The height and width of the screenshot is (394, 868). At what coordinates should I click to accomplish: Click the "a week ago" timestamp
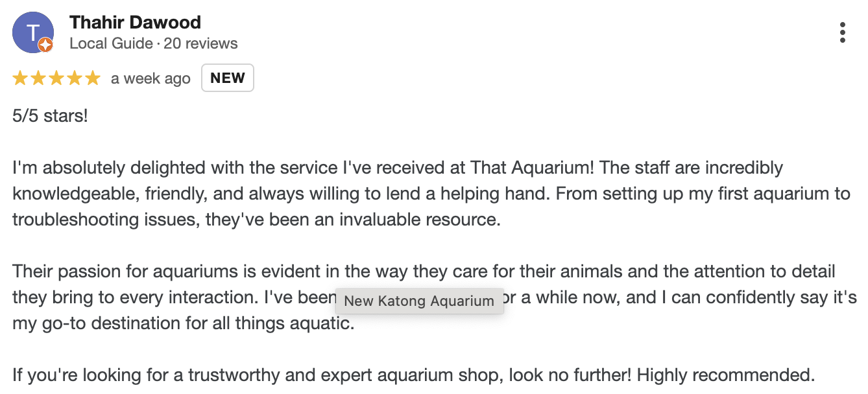click(151, 79)
